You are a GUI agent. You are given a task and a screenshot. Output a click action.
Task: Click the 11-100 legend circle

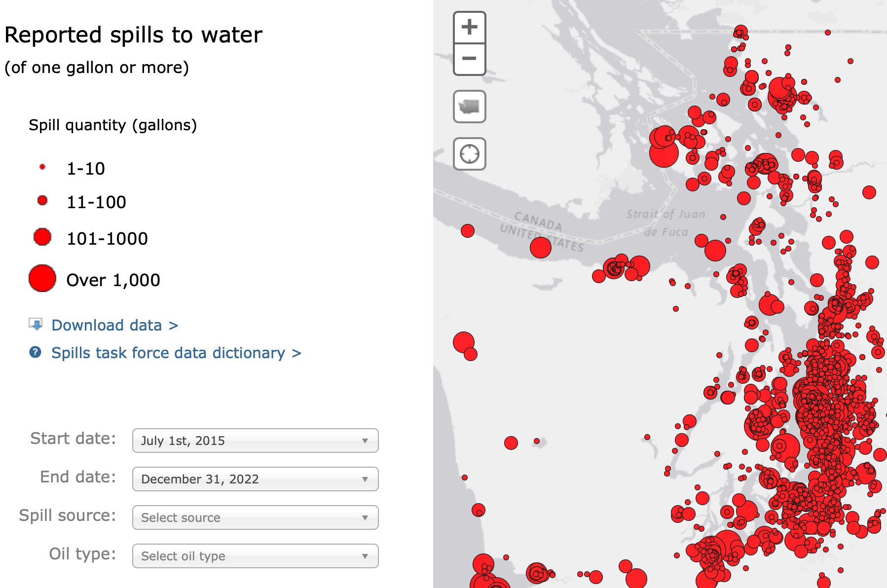click(42, 200)
